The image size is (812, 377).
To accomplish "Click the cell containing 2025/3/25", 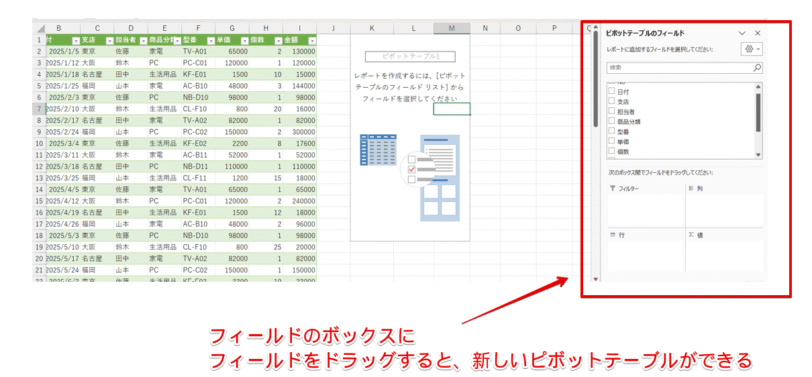I will pyautogui.click(x=63, y=179).
